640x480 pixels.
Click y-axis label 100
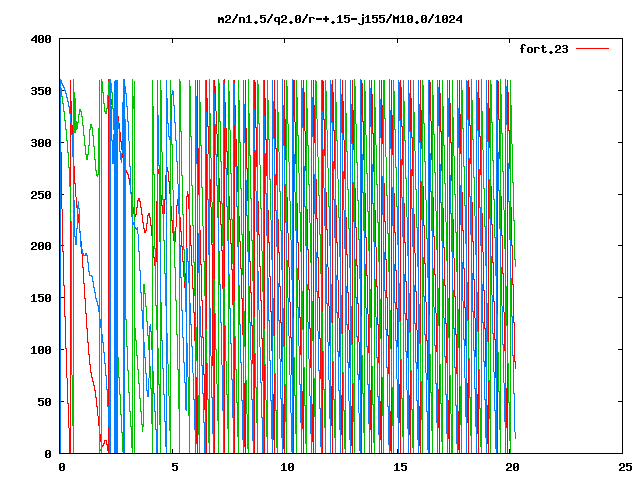41,350
